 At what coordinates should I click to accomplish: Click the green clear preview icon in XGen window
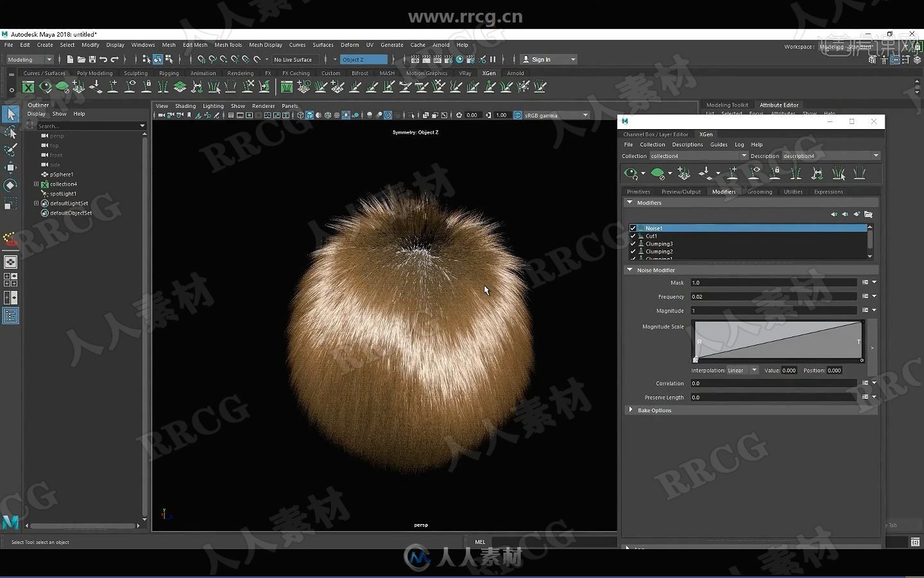point(657,173)
